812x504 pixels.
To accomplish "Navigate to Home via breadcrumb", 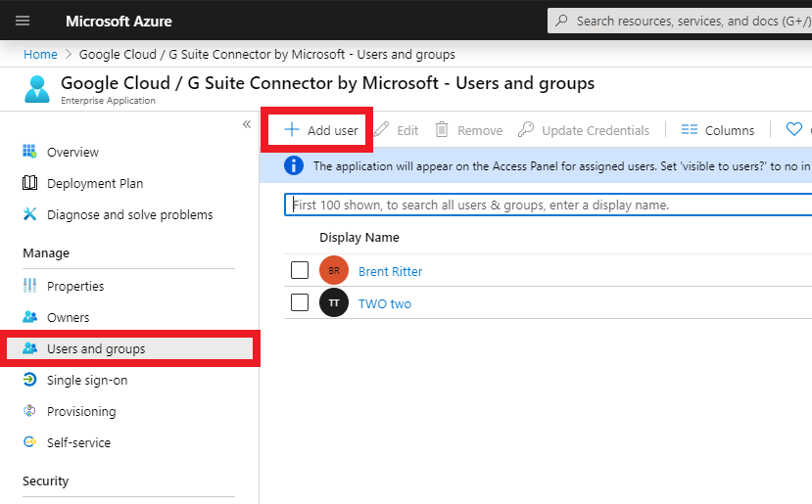I will [40, 54].
